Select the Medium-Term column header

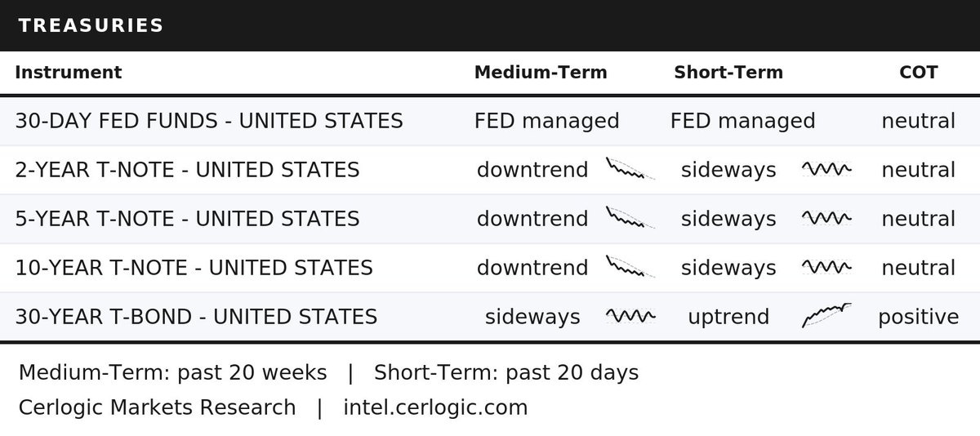tap(541, 72)
